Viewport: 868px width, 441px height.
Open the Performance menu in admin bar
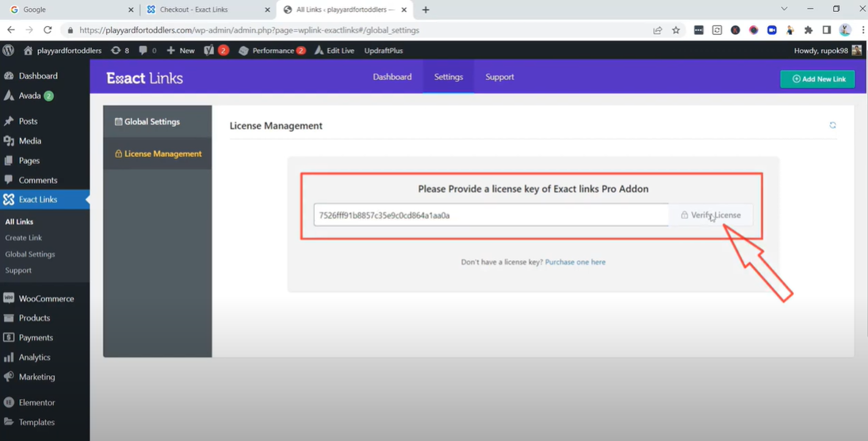[x=272, y=51]
